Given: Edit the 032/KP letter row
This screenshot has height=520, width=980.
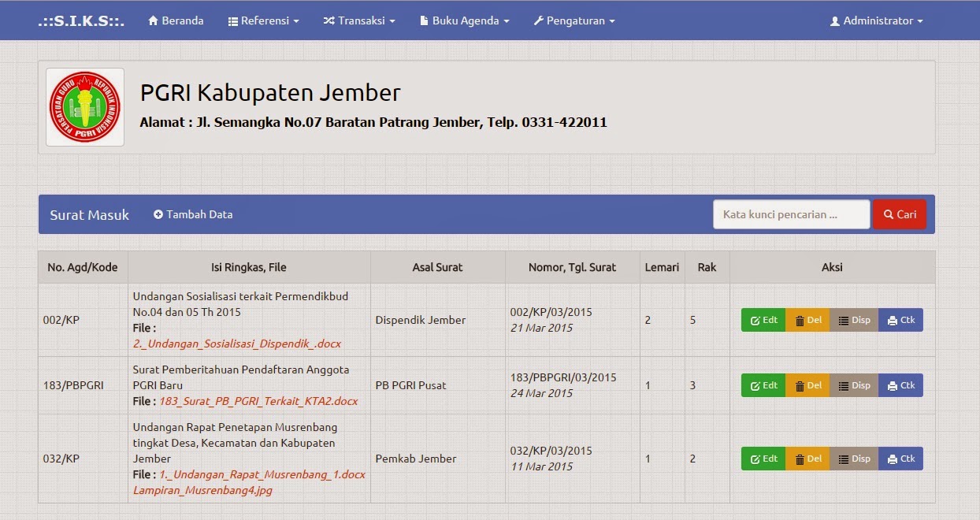Looking at the screenshot, I should (x=763, y=459).
